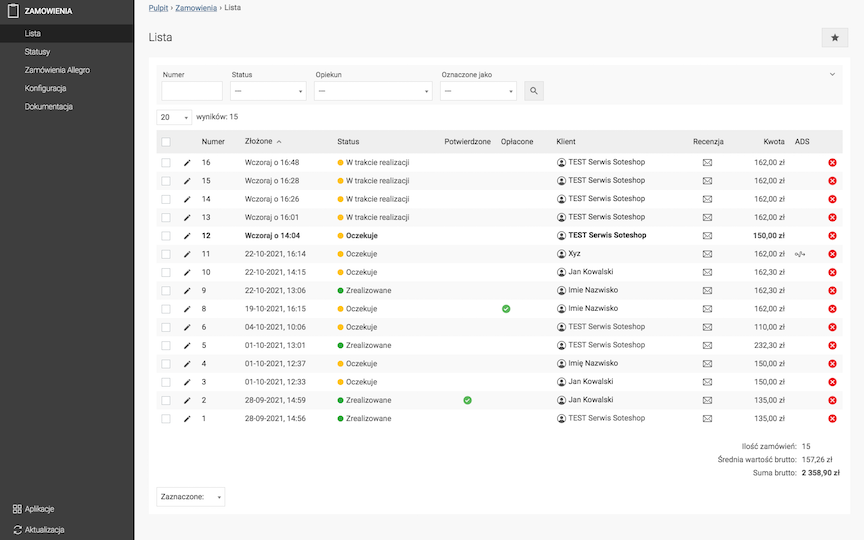Image resolution: width=864 pixels, height=540 pixels.
Task: Click review envelope for order 6
Action: 707,327
